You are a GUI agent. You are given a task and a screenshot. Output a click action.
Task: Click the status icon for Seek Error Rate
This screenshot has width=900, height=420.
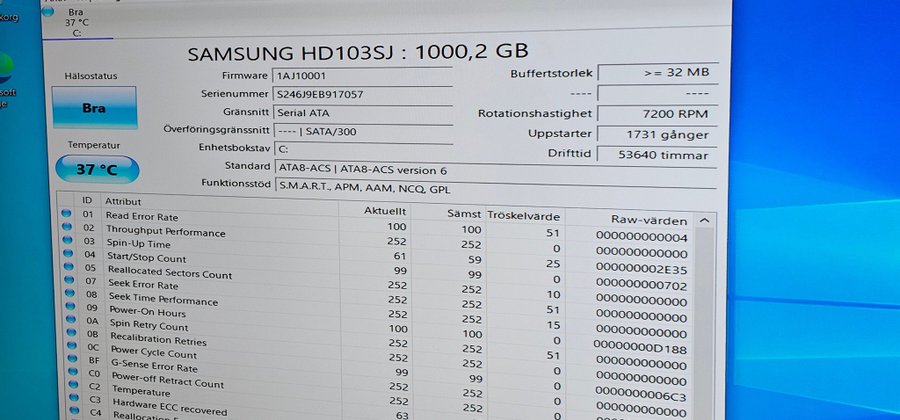pos(67,281)
